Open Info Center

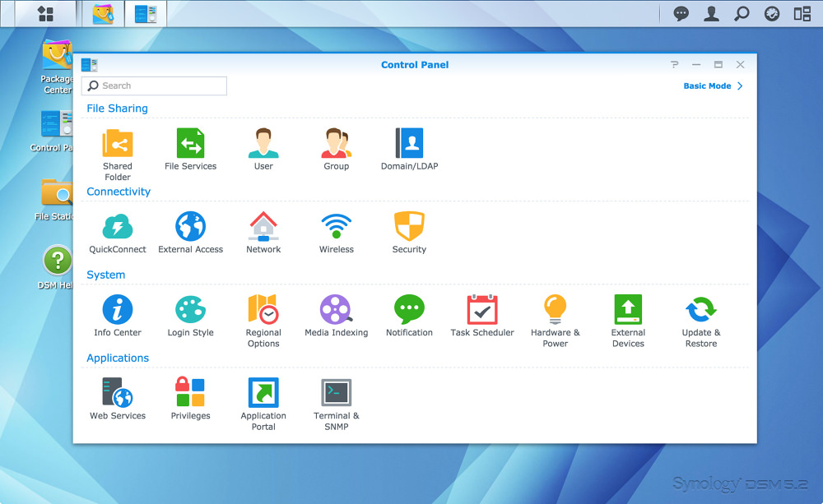(x=117, y=310)
